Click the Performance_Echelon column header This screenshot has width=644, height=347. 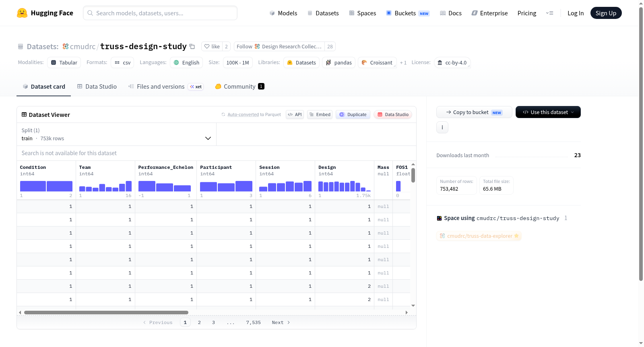[166, 167]
